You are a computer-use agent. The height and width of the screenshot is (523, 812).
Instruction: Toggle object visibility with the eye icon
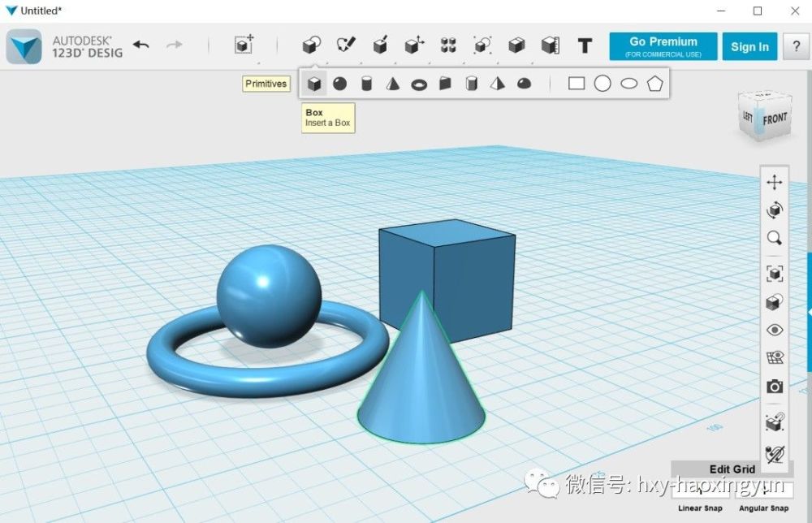pos(774,330)
